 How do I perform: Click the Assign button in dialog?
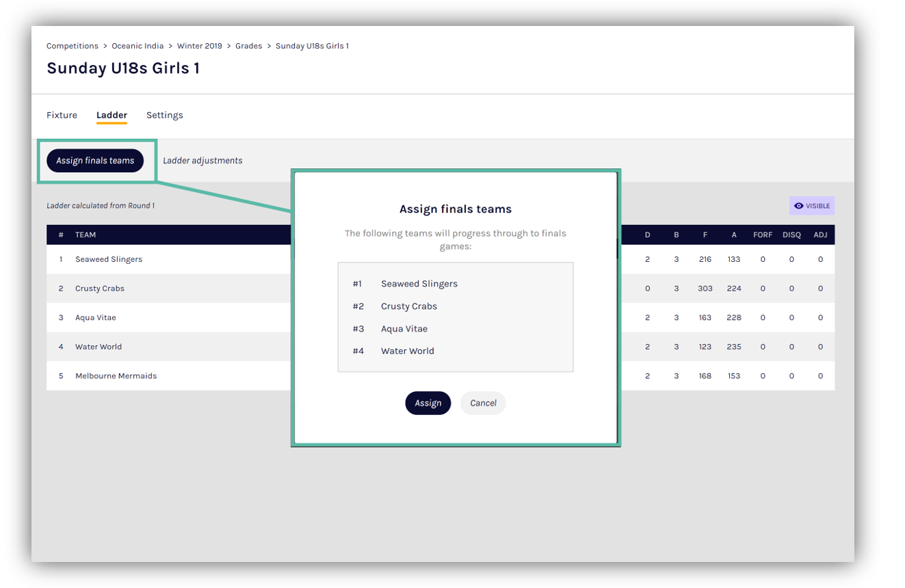428,403
